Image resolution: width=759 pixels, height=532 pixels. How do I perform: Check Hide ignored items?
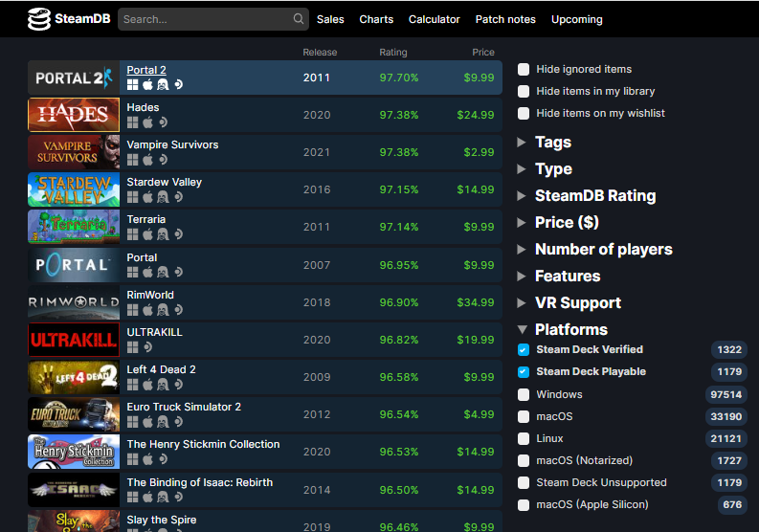coord(524,69)
